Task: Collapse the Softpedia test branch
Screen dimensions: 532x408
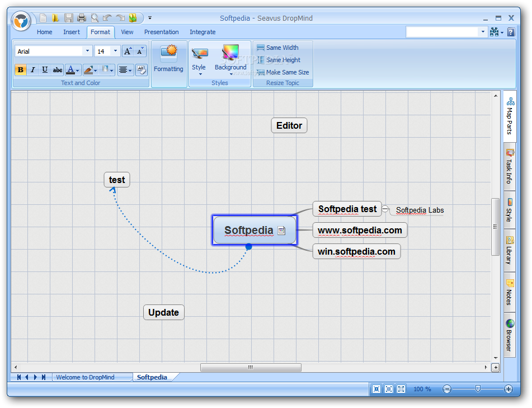Action: [x=385, y=209]
